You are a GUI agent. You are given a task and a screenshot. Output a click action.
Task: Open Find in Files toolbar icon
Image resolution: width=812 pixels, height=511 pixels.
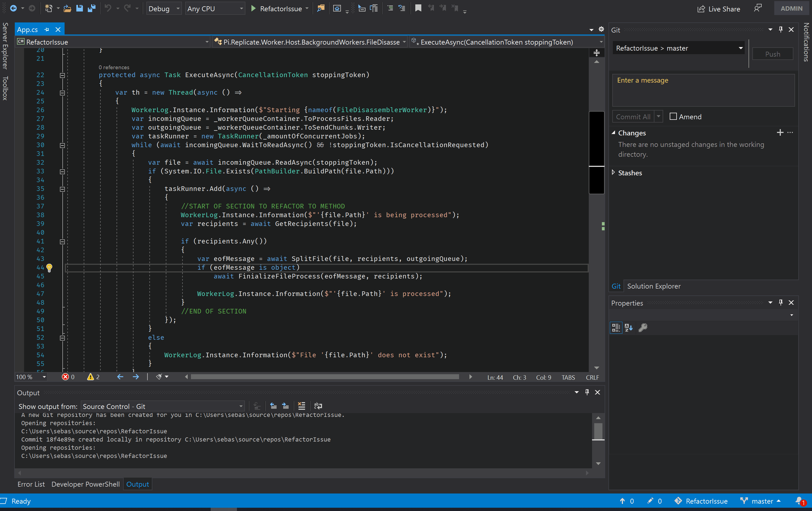[321, 8]
